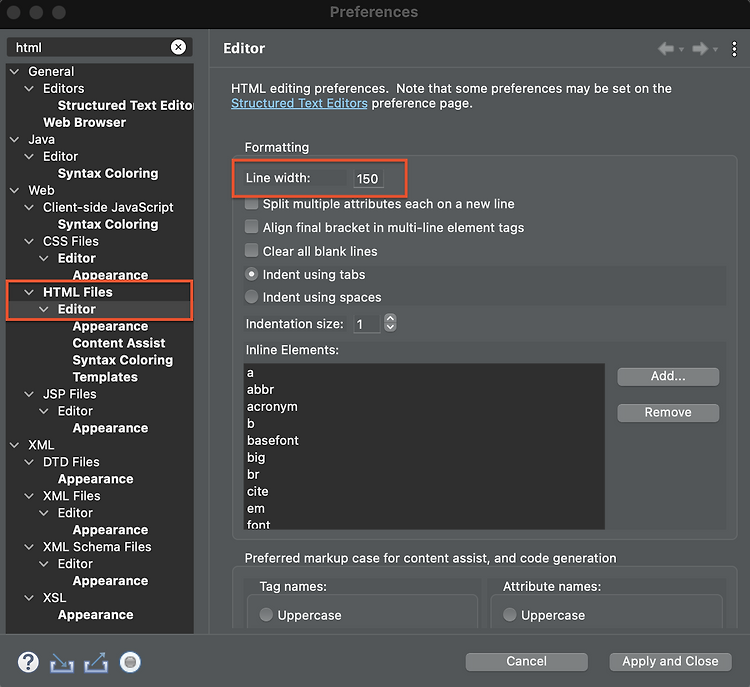This screenshot has height=687, width=750.
Task: Click the Remove button
Action: (x=668, y=412)
